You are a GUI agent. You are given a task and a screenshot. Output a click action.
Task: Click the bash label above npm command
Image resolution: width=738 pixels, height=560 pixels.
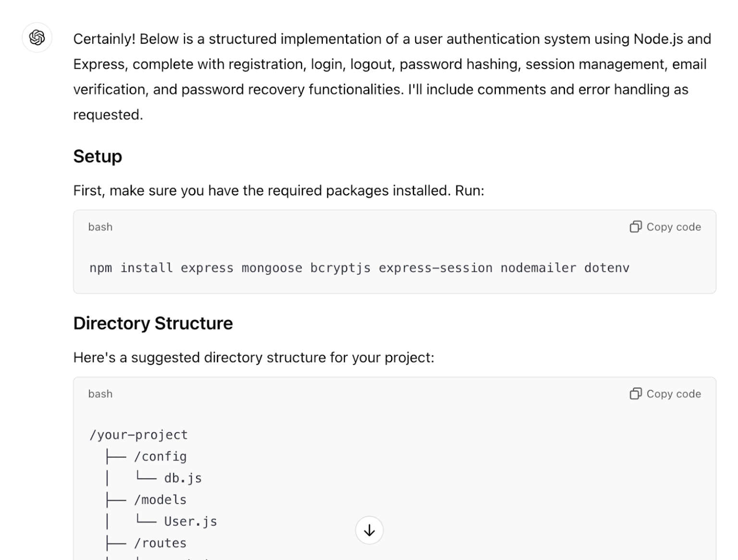click(x=100, y=227)
